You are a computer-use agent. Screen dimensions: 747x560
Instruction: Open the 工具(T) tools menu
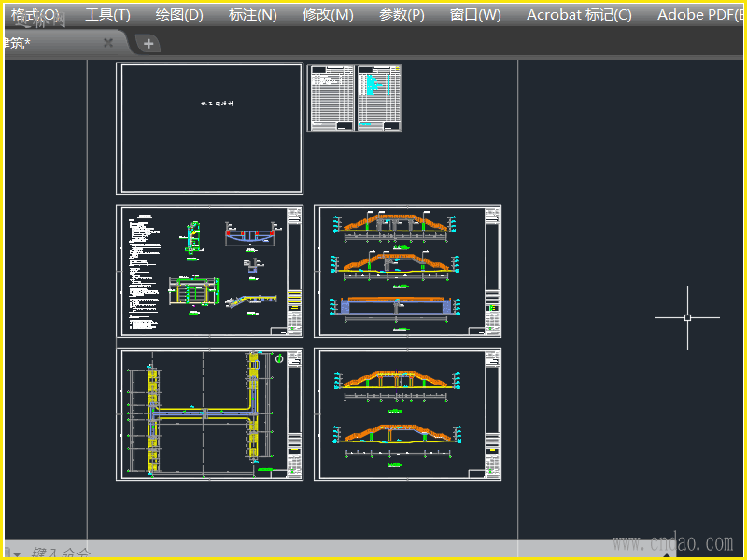click(107, 15)
